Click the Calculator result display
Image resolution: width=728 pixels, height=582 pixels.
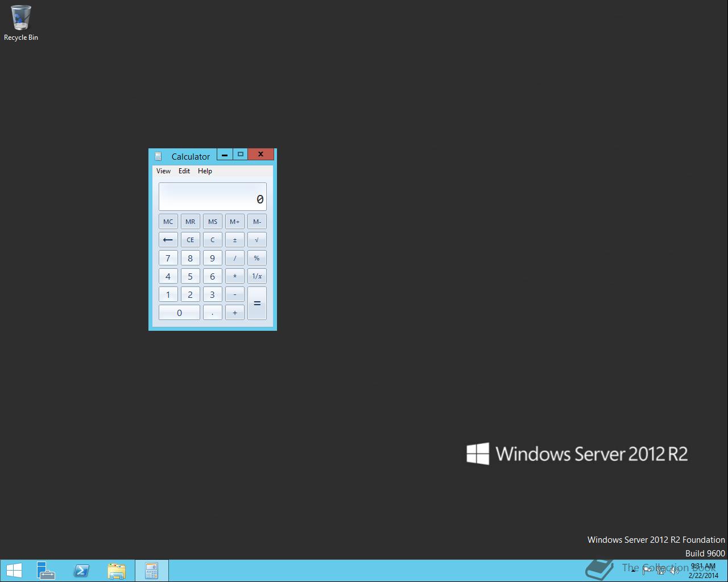(x=212, y=197)
